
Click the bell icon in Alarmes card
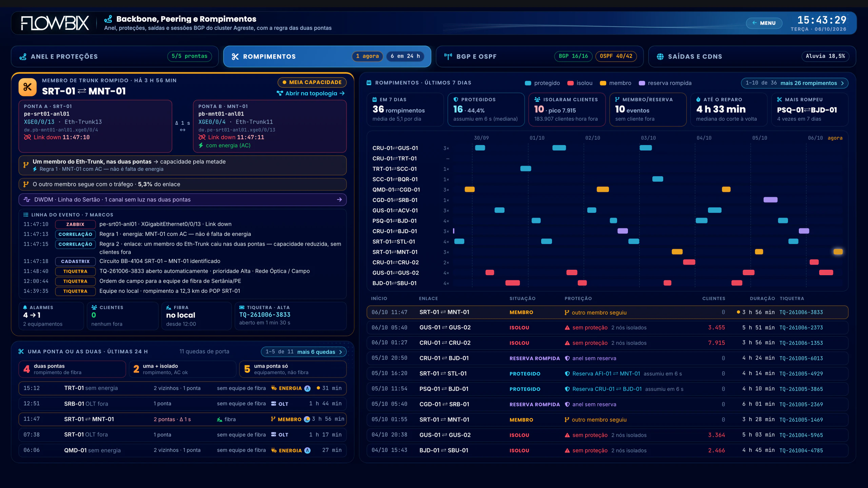point(25,307)
